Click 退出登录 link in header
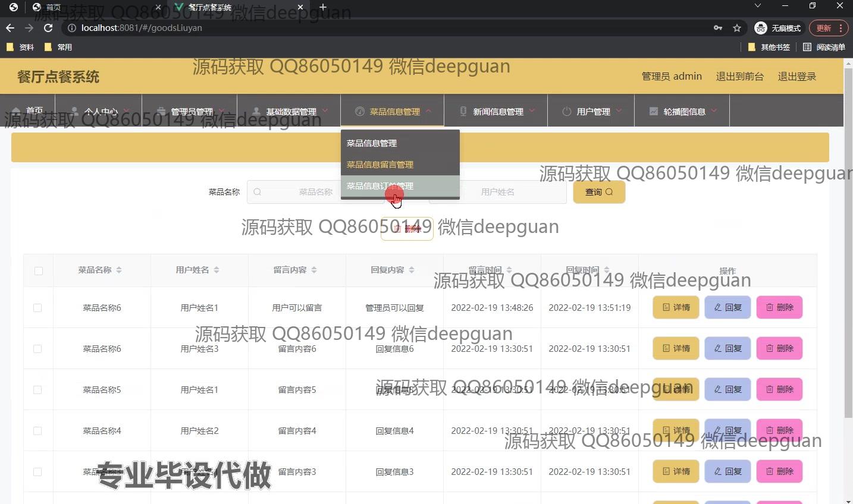Screen dimensions: 853x504 click(x=796, y=77)
